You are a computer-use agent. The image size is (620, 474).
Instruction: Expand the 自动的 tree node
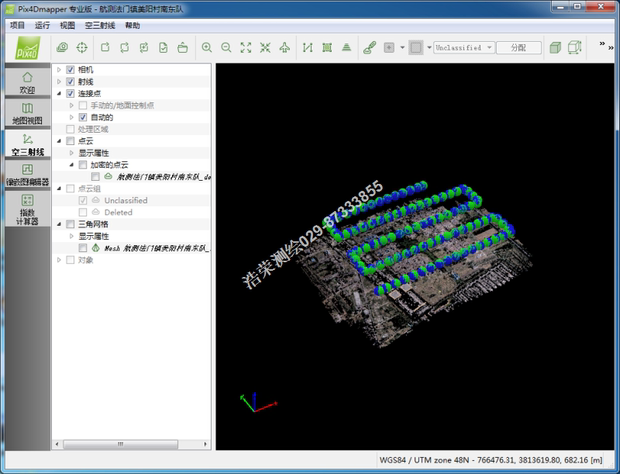pyautogui.click(x=71, y=117)
